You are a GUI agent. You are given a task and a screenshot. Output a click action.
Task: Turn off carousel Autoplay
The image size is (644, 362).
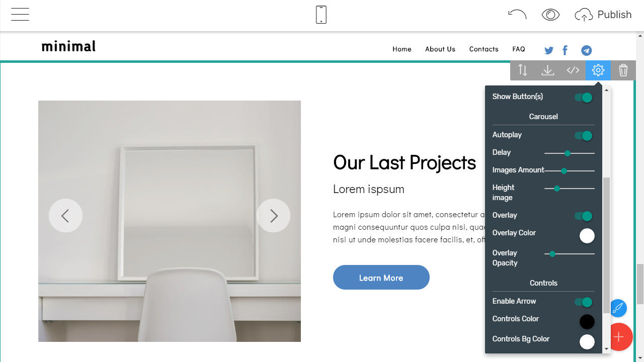[584, 136]
